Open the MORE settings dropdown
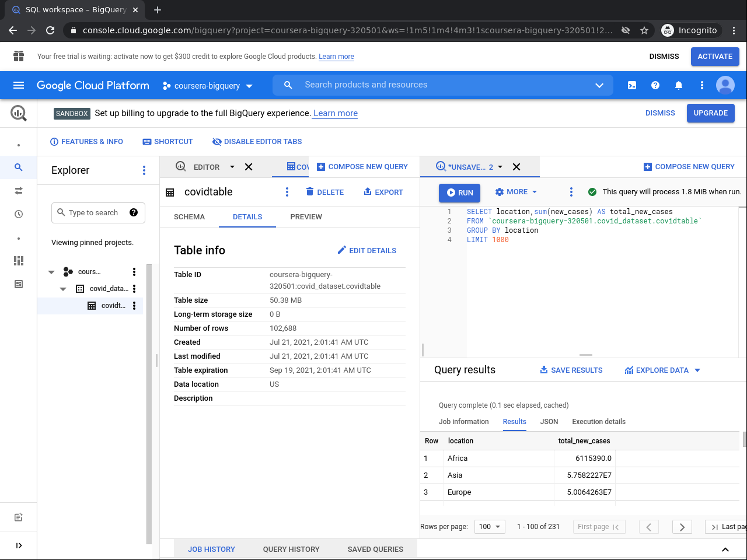This screenshot has height=560, width=747. point(516,192)
